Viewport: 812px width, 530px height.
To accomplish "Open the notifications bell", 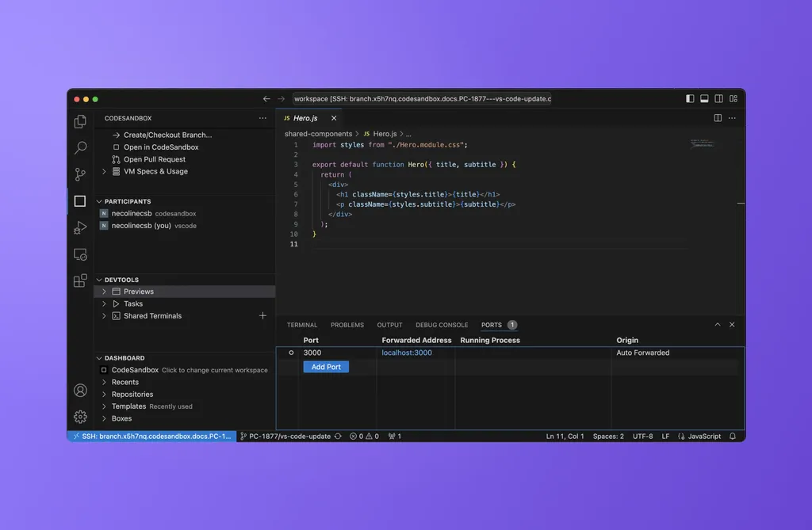I will point(732,436).
